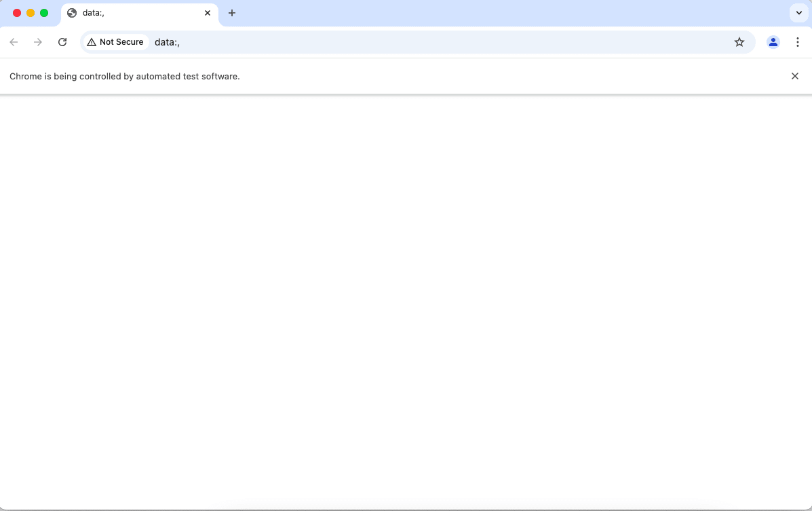This screenshot has width=812, height=511.
Task: Click the globe icon on the tab
Action: point(72,12)
